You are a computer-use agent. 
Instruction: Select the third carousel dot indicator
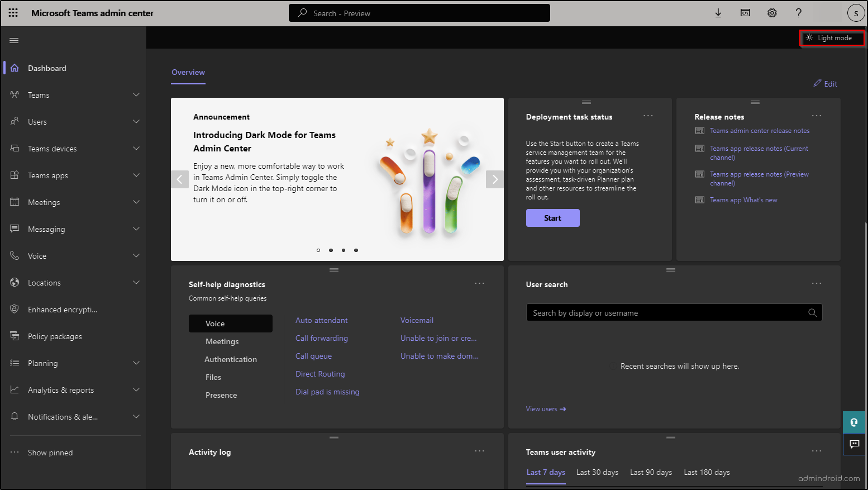(343, 250)
